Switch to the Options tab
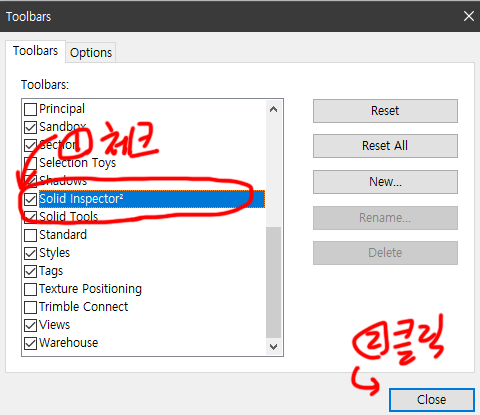 pos(91,53)
